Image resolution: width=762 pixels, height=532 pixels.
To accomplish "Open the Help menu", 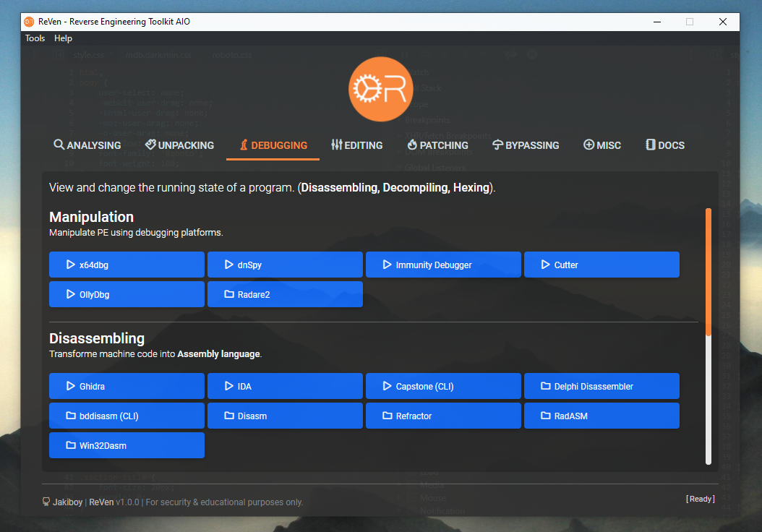I will point(64,38).
